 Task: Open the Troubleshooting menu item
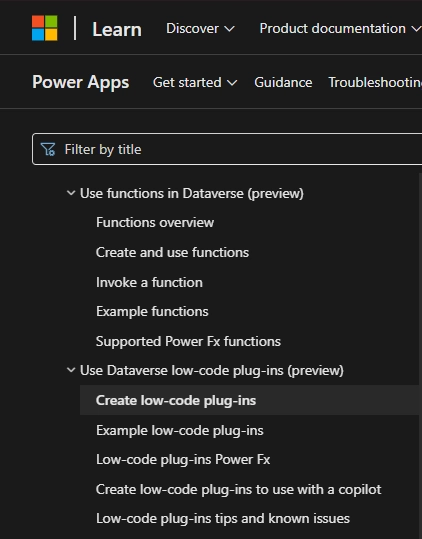click(375, 82)
